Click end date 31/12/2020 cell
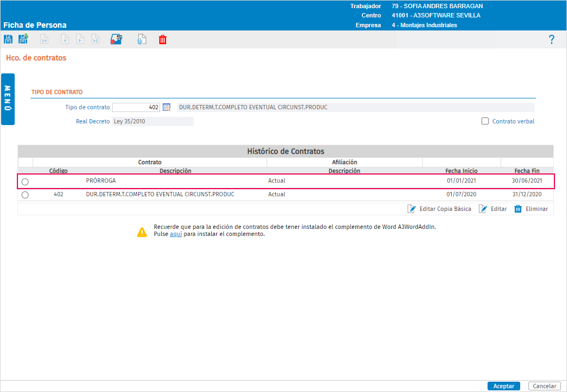This screenshot has width=567, height=392. 527,195
